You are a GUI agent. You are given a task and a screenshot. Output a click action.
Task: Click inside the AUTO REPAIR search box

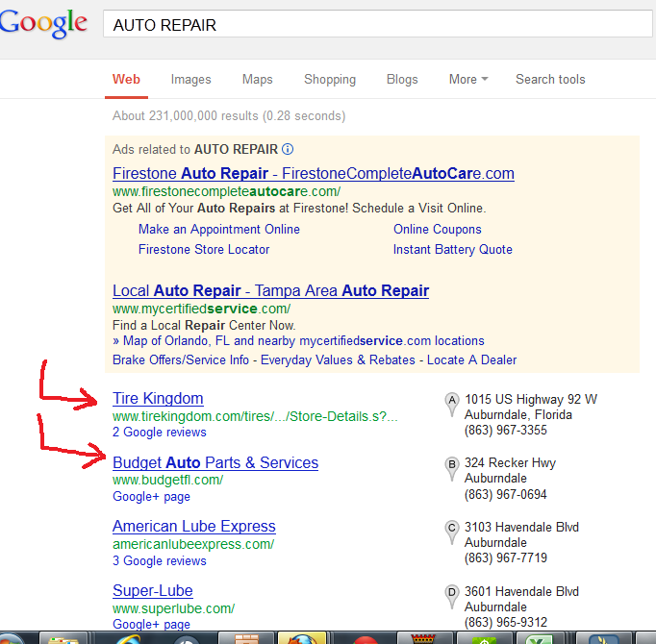pyautogui.click(x=377, y=24)
